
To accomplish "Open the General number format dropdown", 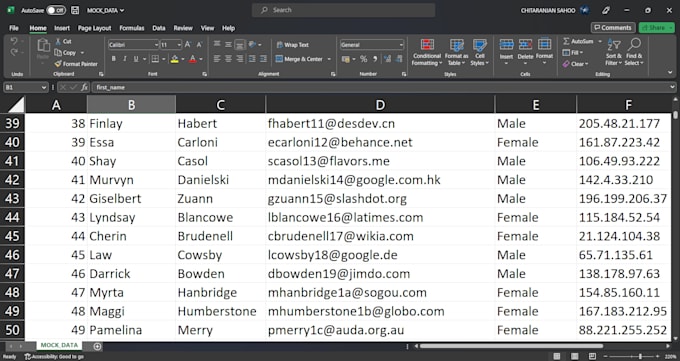I will [x=401, y=45].
